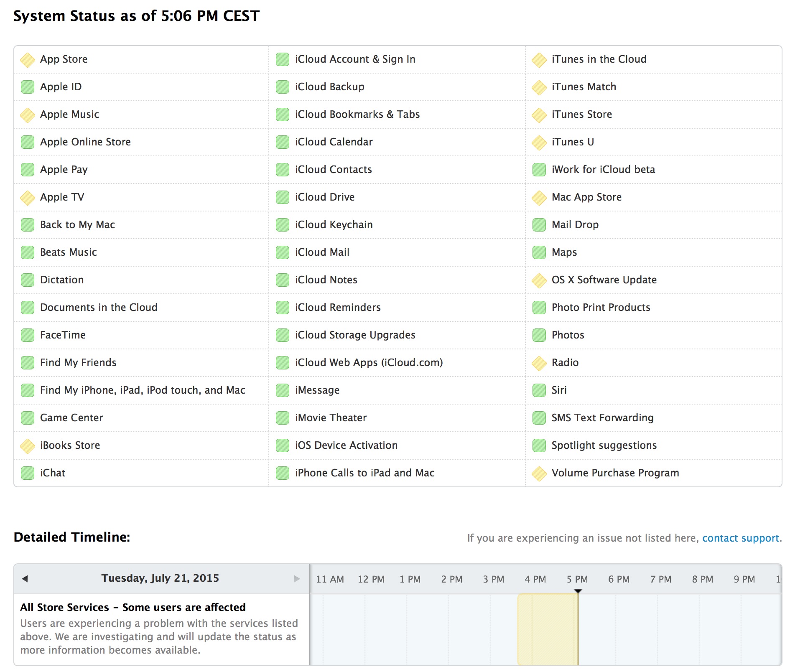Click the green status icon for Photos

point(539,335)
